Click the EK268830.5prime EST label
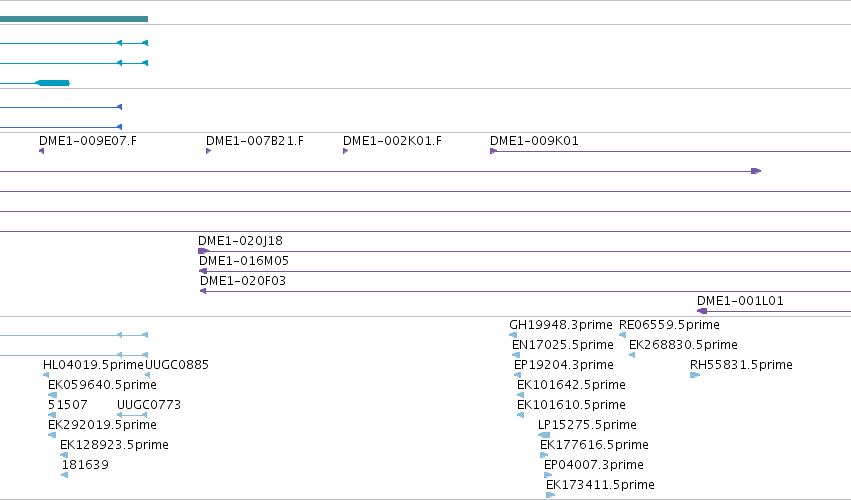Screen dimensions: 851x500 tap(683, 345)
